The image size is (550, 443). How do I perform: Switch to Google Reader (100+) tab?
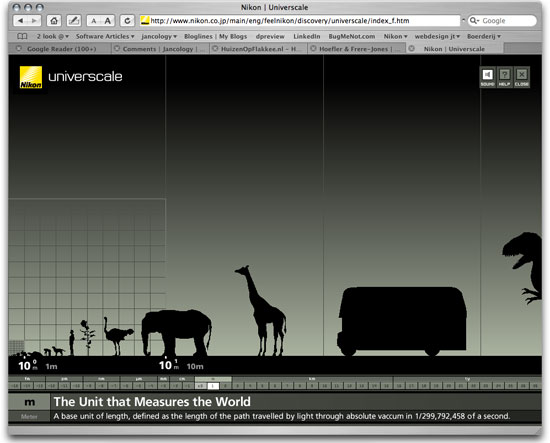[60, 49]
